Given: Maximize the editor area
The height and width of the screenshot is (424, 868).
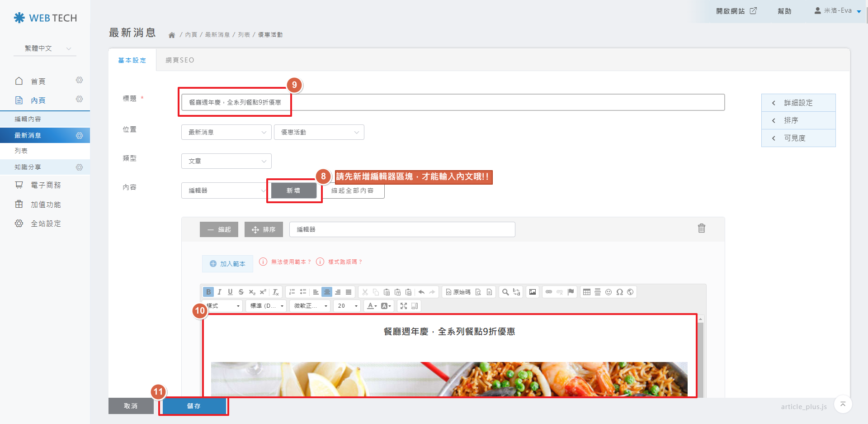Looking at the screenshot, I should pos(404,306).
